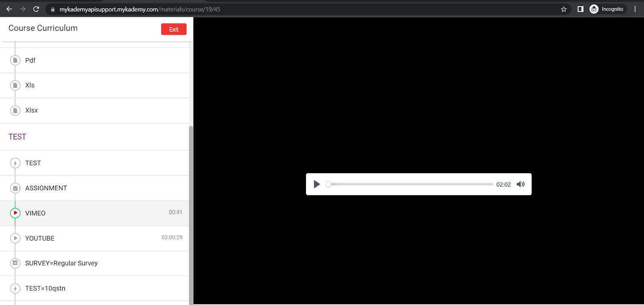Open the Chrome three-dot menu
Viewport: 644px width, 305px height.
(635, 9)
